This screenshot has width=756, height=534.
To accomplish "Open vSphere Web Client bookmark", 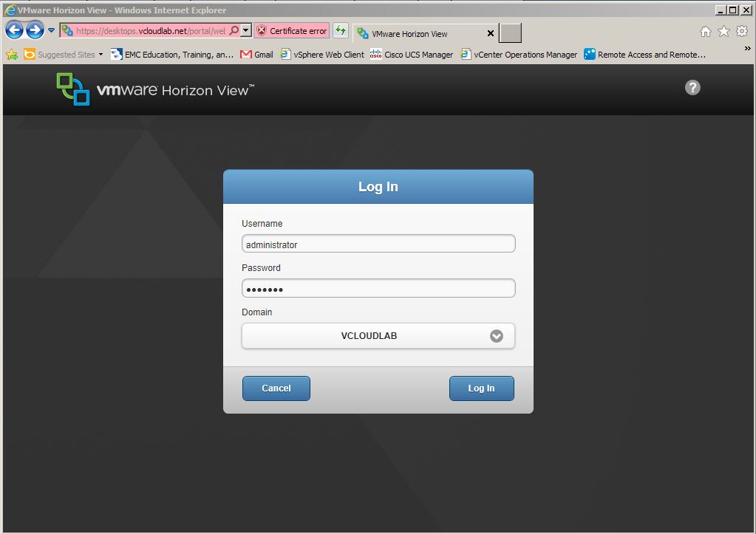I will (322, 55).
